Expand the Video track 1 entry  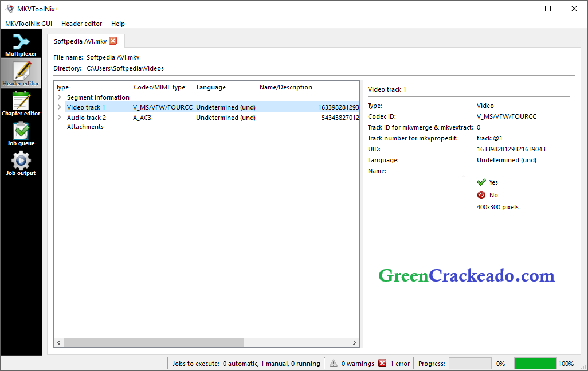coord(60,107)
